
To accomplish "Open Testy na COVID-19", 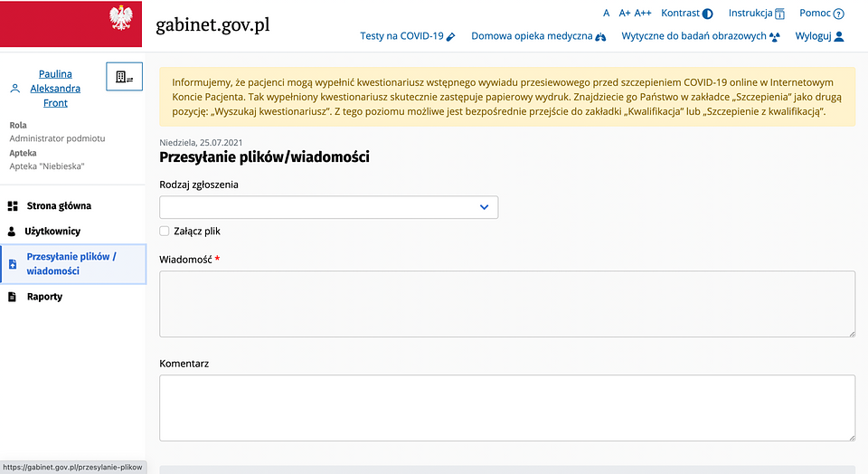I will 408,36.
